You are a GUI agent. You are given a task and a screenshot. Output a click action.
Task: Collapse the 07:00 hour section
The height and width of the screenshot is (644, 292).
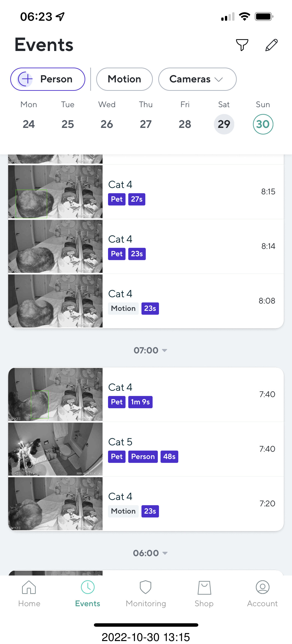click(x=150, y=350)
